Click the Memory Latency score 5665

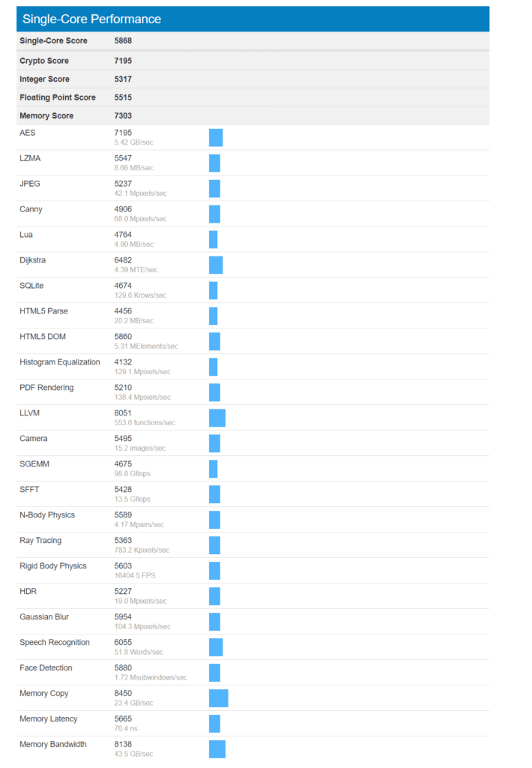123,718
